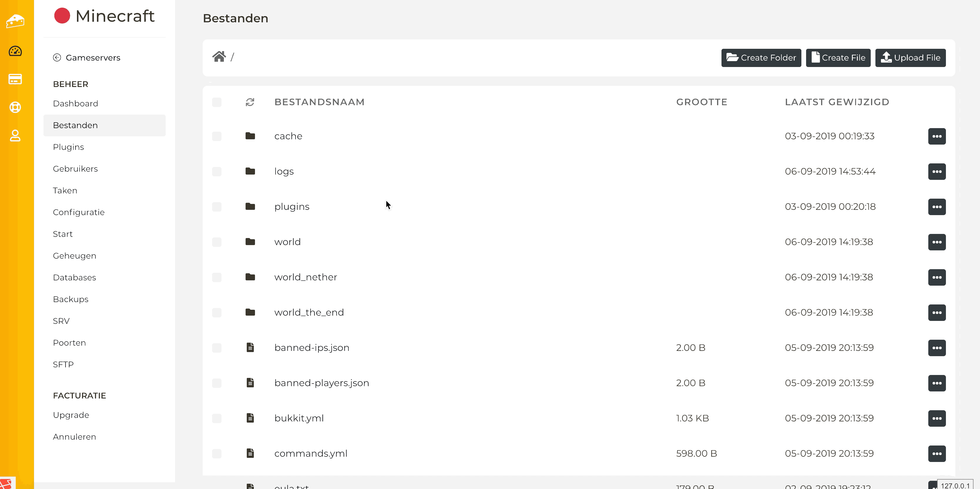The height and width of the screenshot is (489, 980).
Task: Open the Backups menu item
Action: [x=71, y=299]
